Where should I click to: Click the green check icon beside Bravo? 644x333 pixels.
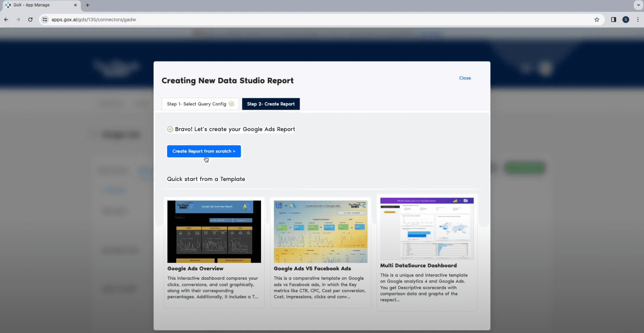coord(170,129)
